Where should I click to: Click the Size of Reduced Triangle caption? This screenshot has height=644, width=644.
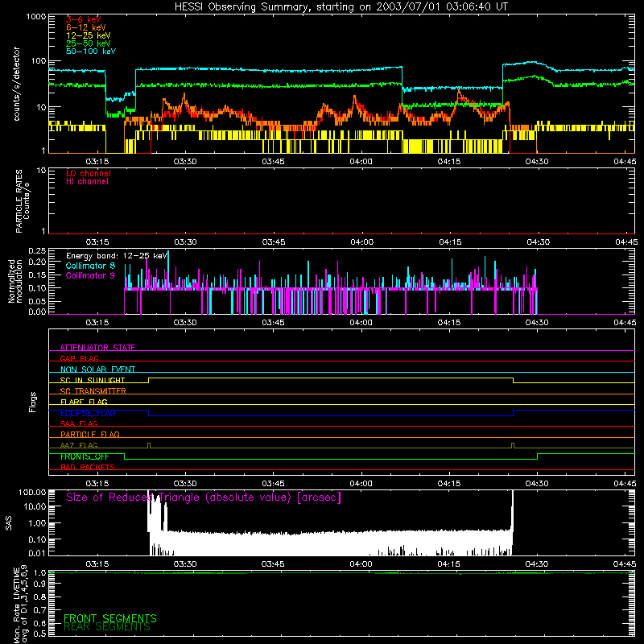click(204, 497)
